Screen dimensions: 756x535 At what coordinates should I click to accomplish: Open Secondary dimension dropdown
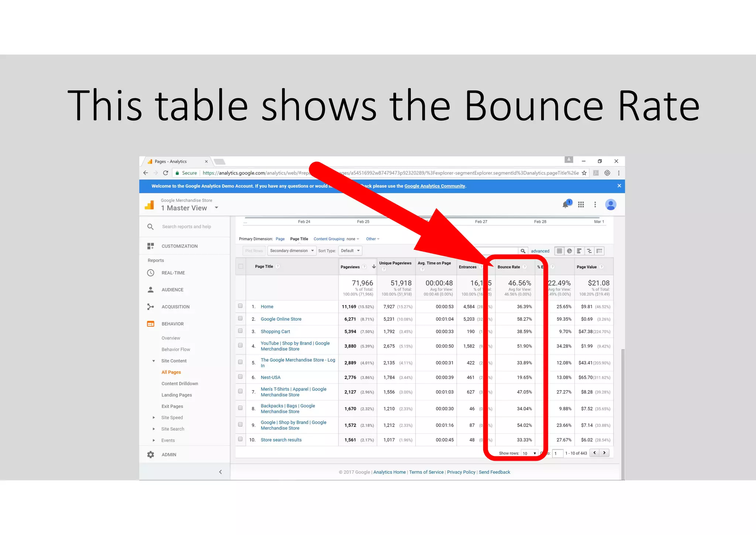point(292,251)
